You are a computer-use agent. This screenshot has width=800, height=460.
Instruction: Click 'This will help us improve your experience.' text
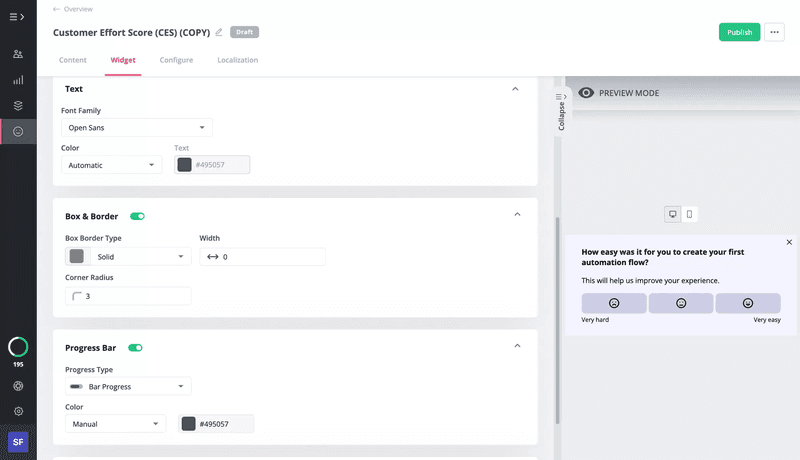[650, 280]
